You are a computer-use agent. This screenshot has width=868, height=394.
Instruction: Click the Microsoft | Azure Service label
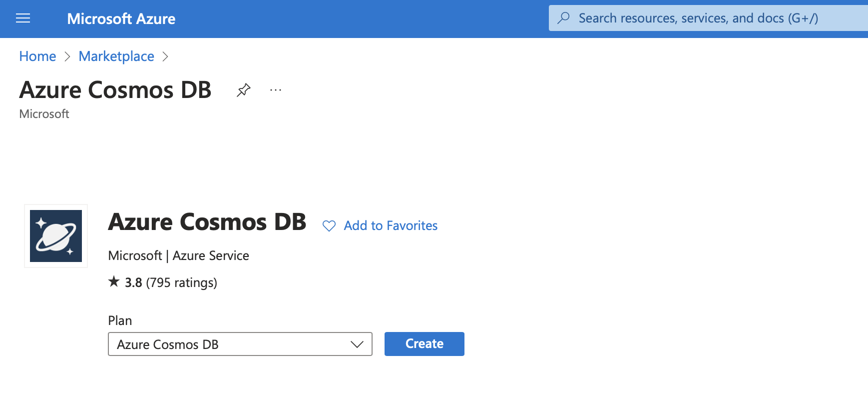178,255
